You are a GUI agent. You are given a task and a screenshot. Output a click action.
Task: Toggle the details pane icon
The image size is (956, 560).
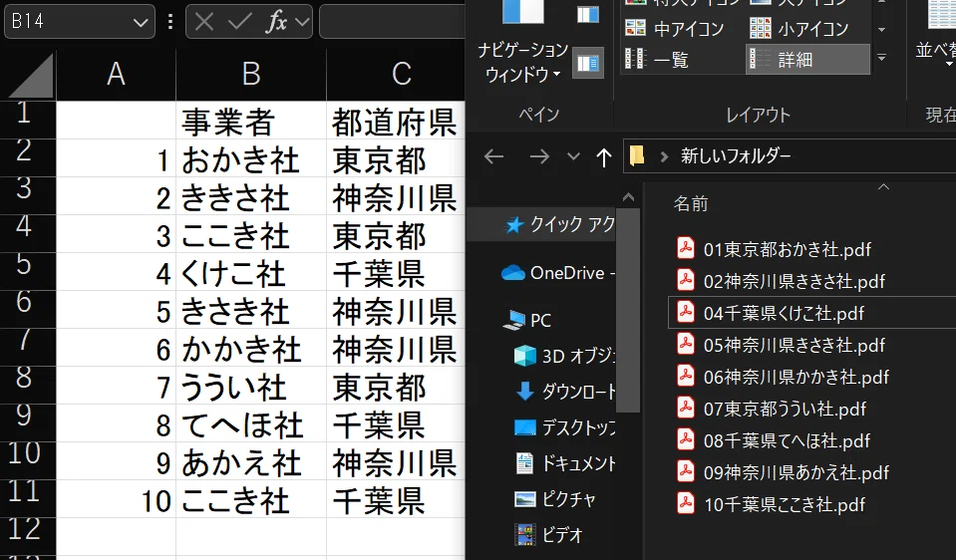point(588,63)
